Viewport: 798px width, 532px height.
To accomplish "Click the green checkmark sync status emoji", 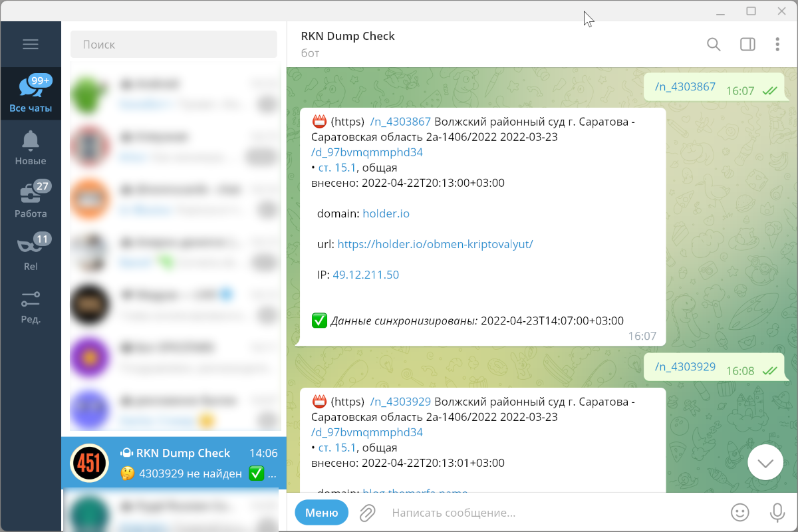I will pos(319,321).
